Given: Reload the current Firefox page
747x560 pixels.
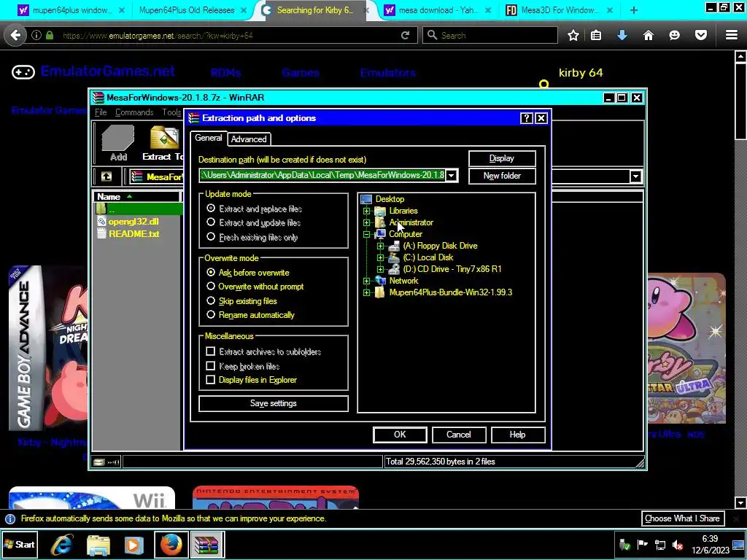Looking at the screenshot, I should [406, 35].
